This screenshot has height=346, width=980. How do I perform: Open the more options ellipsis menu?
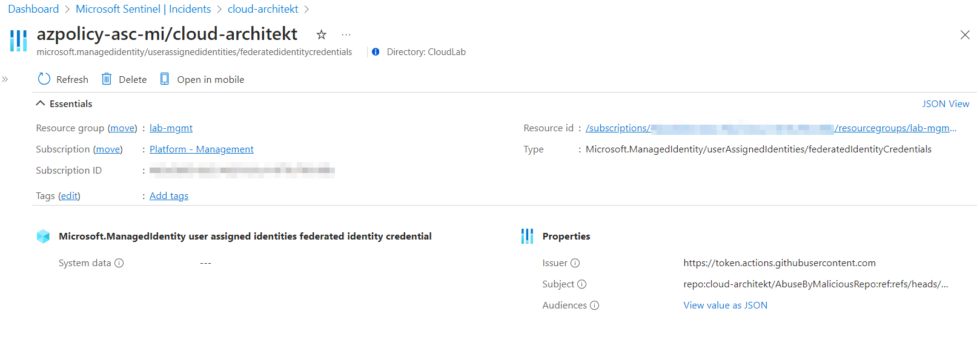[x=346, y=34]
